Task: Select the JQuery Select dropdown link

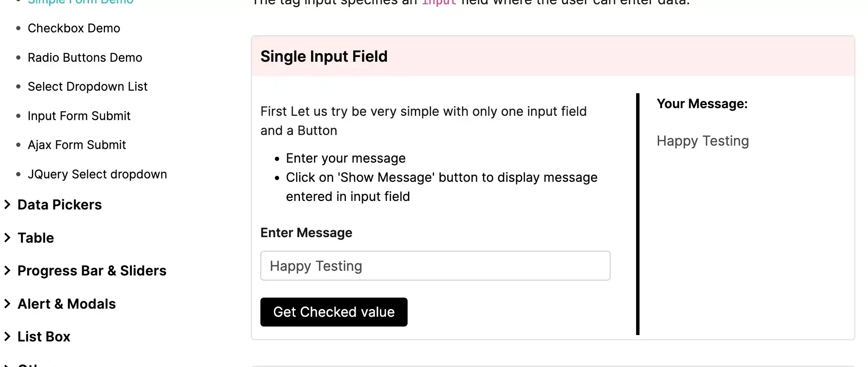Action: coord(97,174)
